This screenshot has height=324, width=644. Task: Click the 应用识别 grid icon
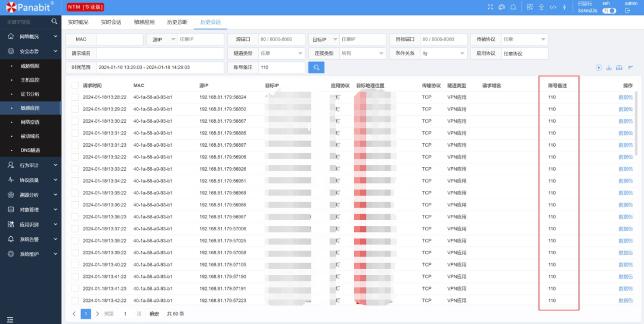click(x=11, y=224)
